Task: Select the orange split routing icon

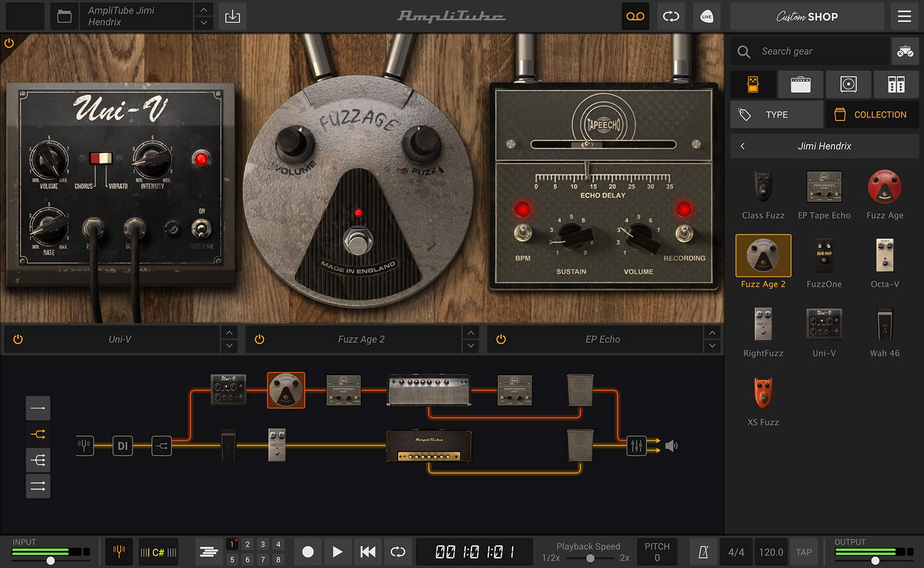Action: click(38, 434)
